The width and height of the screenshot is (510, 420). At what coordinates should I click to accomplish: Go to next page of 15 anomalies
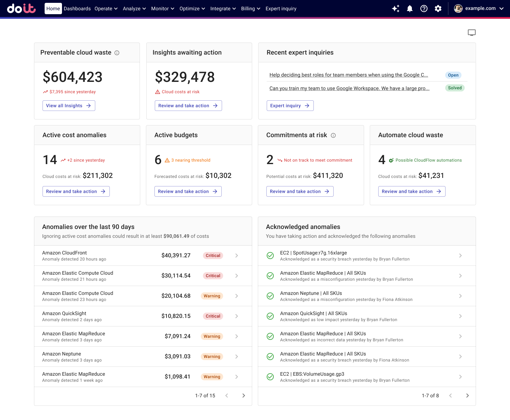(x=244, y=396)
